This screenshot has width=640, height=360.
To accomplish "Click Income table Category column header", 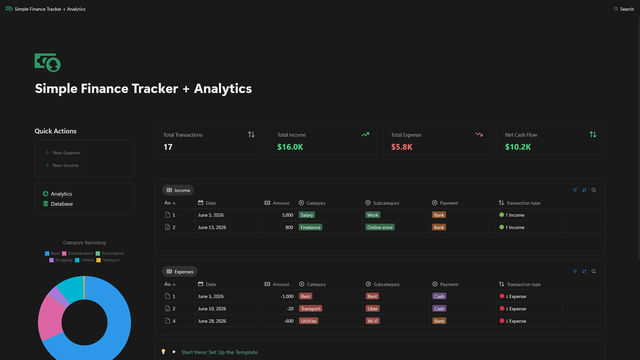I will point(312,203).
